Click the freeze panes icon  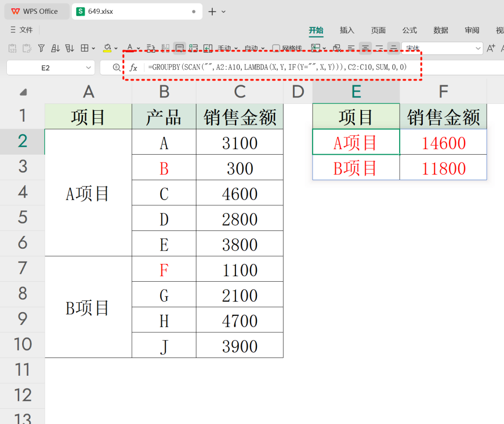193,48
